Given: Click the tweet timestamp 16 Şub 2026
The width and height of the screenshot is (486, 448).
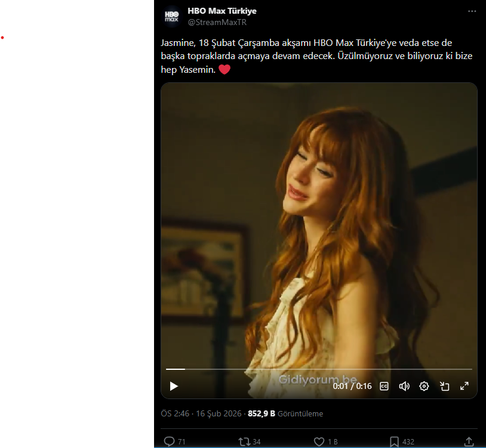Looking at the screenshot, I should [x=201, y=413].
